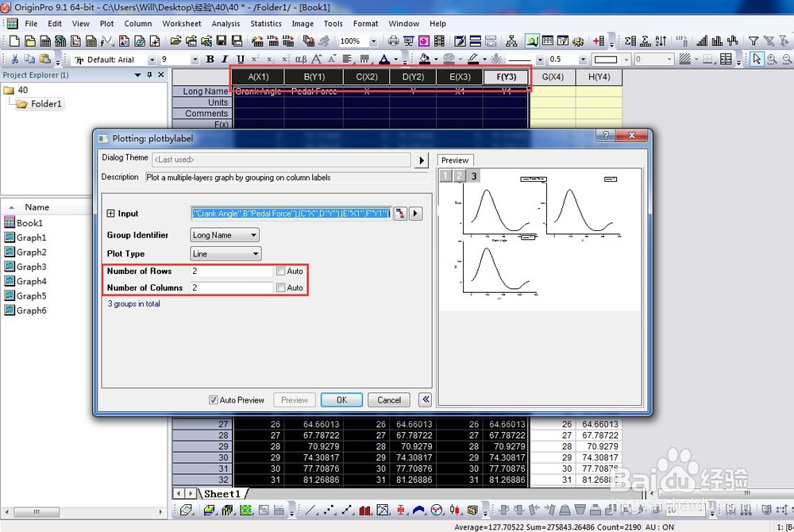
Task: Click the Fill Color paint bucket icon
Action: pyautogui.click(x=424, y=60)
